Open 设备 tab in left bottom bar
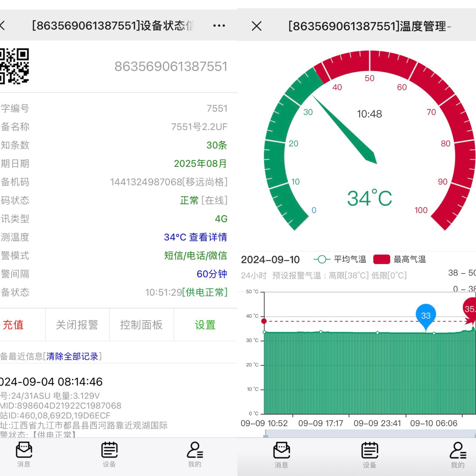 pyautogui.click(x=109, y=455)
